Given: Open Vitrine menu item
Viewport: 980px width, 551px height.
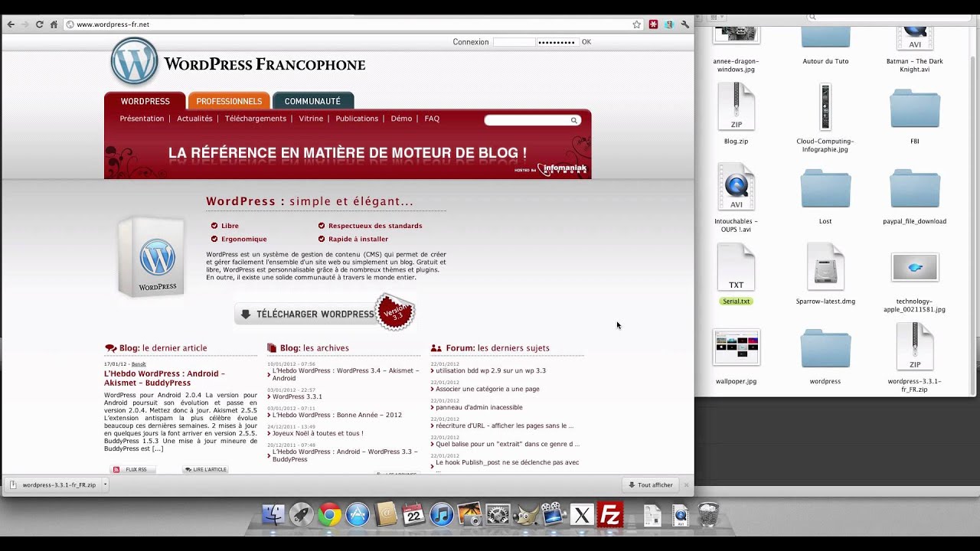Looking at the screenshot, I should (311, 119).
